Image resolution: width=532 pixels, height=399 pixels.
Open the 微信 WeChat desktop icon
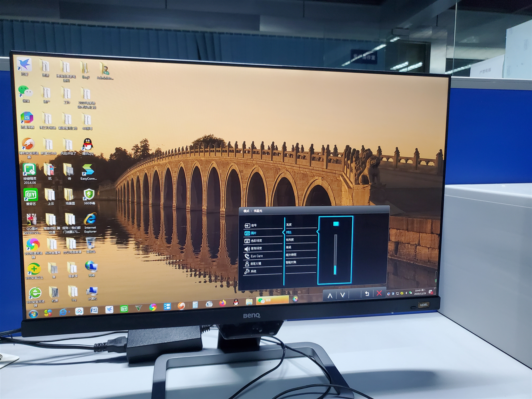[x=25, y=94]
